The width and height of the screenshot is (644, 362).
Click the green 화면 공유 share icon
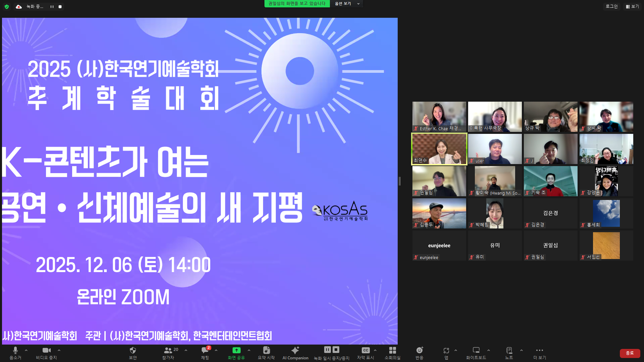pyautogui.click(x=236, y=350)
